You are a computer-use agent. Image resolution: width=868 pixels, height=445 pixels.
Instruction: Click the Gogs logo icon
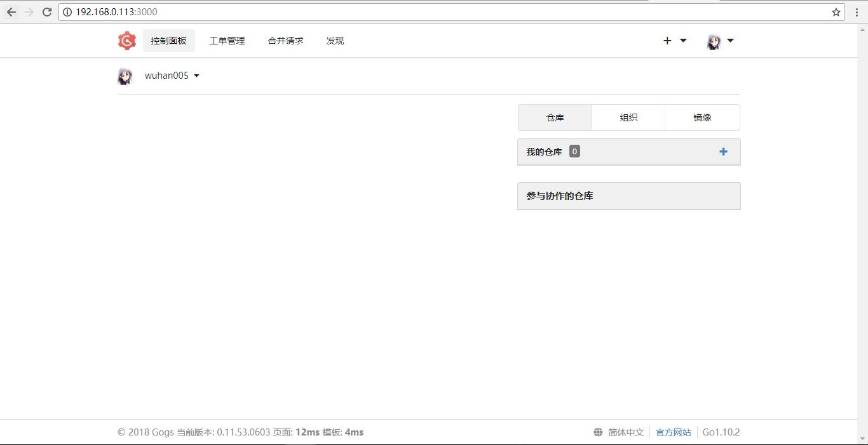[x=127, y=41]
